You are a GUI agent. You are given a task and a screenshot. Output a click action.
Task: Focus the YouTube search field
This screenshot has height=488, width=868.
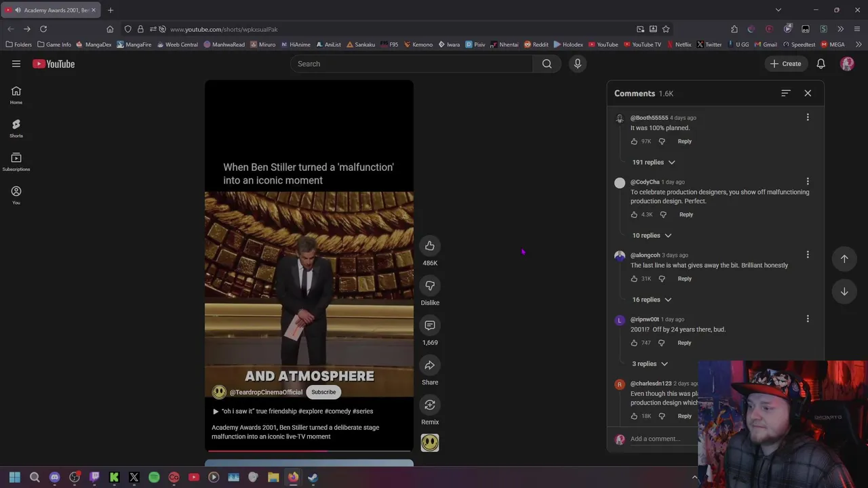412,64
